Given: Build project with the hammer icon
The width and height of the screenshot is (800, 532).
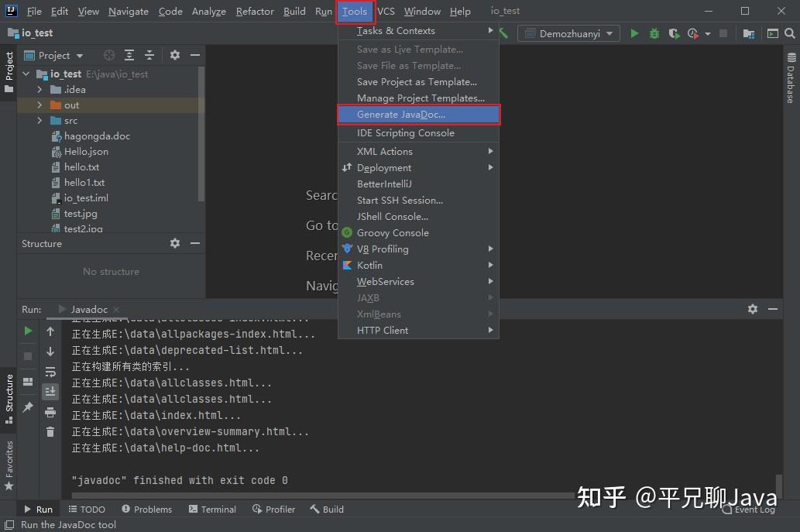Looking at the screenshot, I should pyautogui.click(x=503, y=33).
